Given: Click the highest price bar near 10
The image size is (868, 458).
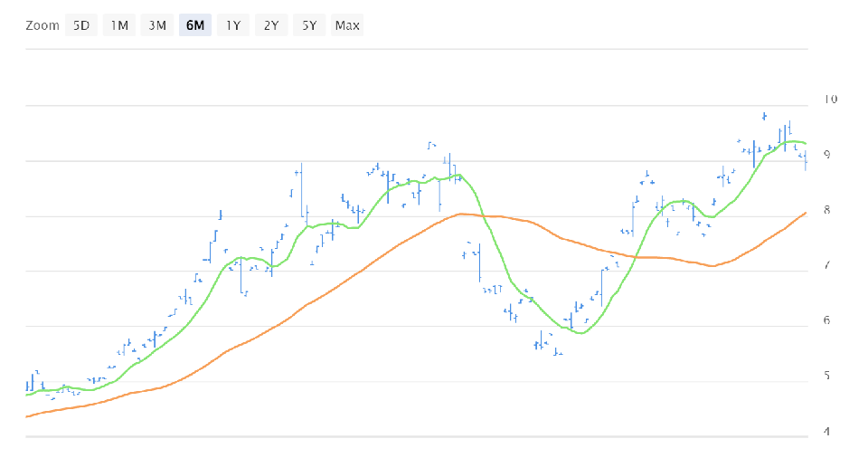Looking at the screenshot, I should click(x=765, y=116).
